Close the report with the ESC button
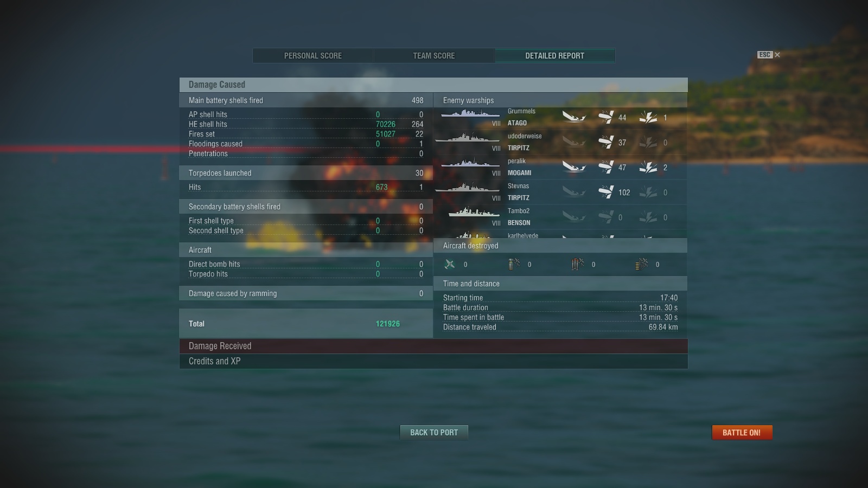The image size is (868, 488). (769, 55)
